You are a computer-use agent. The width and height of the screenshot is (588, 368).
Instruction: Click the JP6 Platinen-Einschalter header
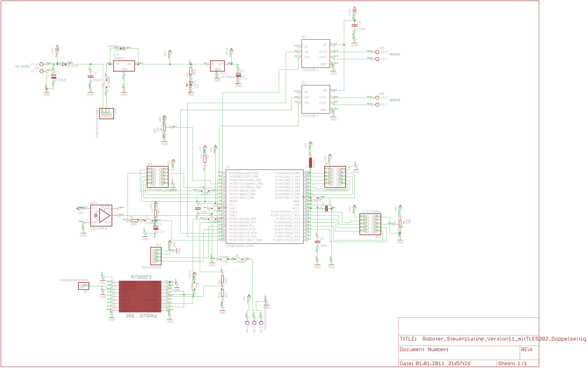pos(106,113)
